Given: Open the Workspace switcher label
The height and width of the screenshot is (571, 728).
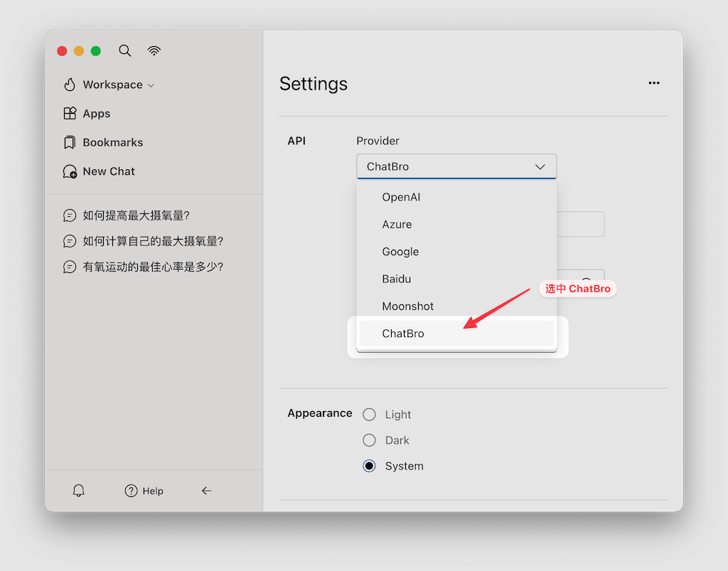Looking at the screenshot, I should click(x=112, y=85).
